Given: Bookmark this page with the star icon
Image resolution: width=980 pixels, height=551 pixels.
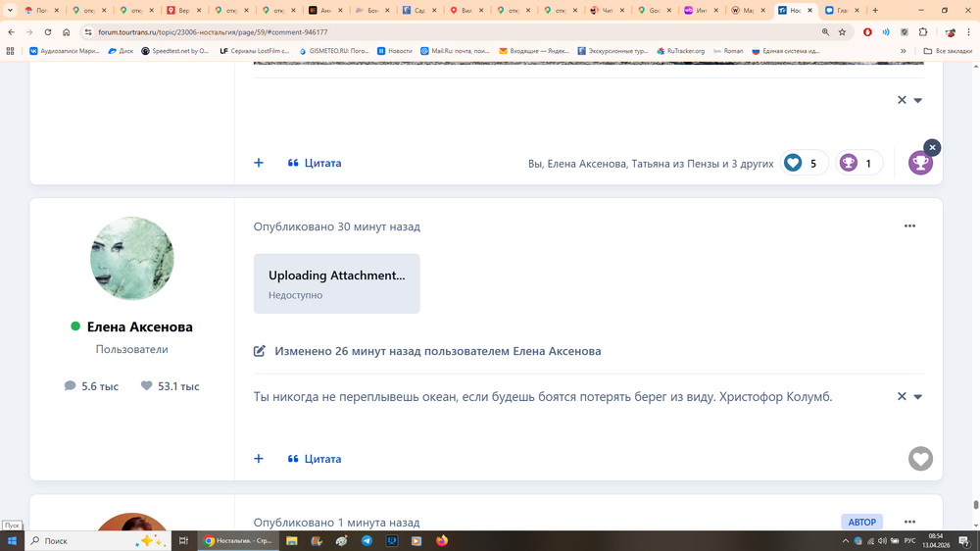Looking at the screenshot, I should (x=842, y=31).
